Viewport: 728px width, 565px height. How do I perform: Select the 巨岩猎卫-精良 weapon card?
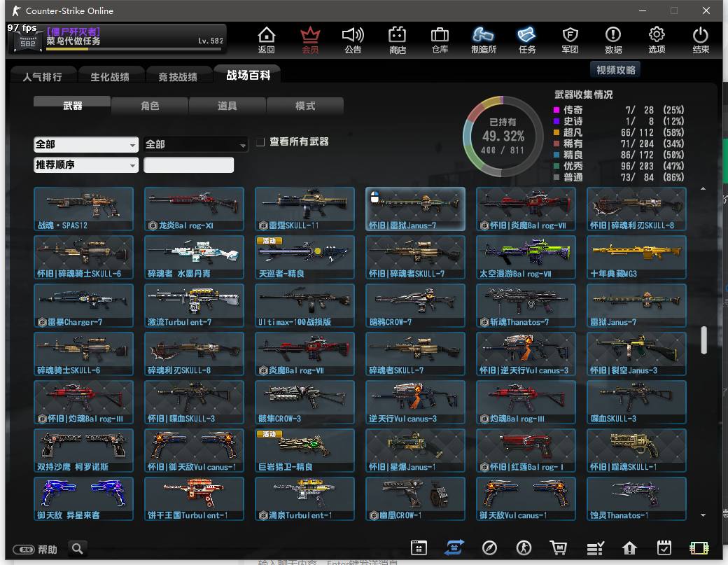(x=304, y=450)
